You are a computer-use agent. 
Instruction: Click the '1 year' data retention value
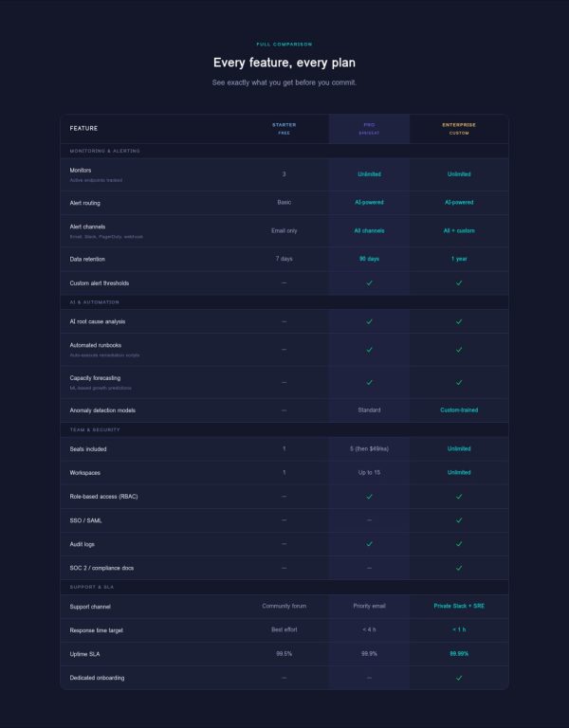(x=459, y=259)
